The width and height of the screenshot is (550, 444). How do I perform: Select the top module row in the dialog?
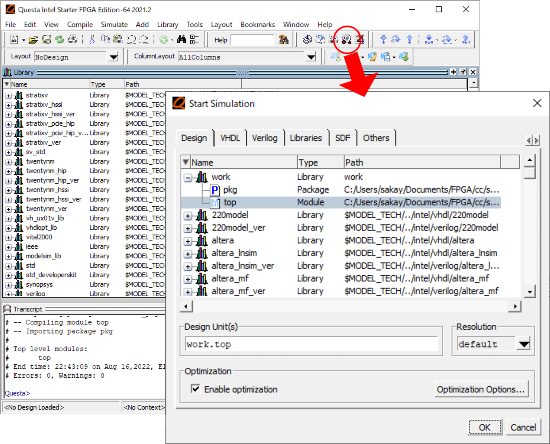[x=341, y=202]
